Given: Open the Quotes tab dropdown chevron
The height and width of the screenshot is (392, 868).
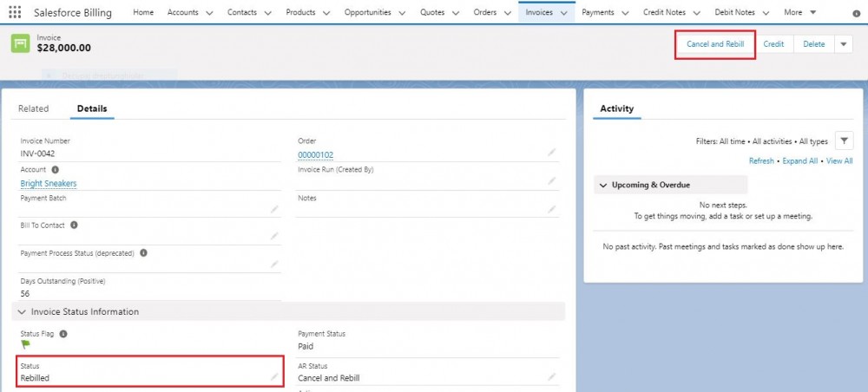Looking at the screenshot, I should coord(455,13).
